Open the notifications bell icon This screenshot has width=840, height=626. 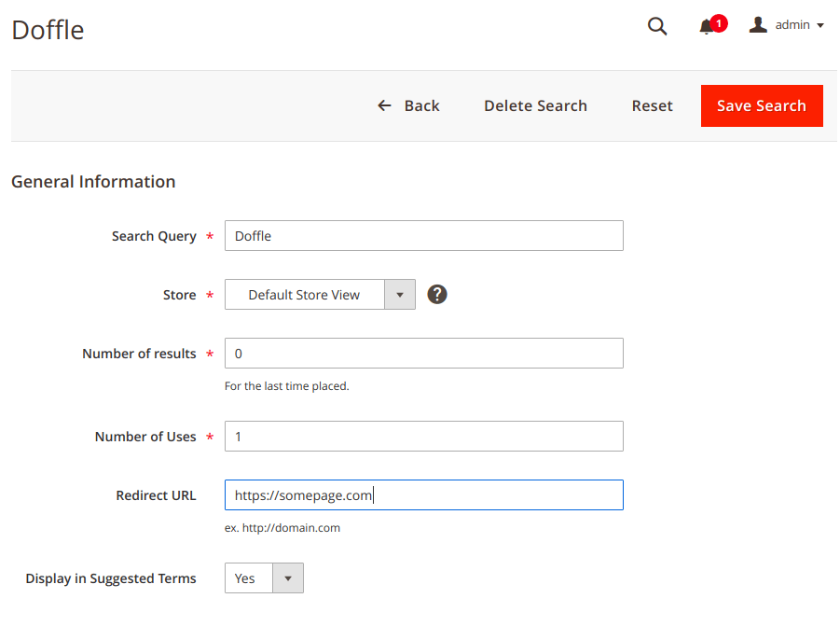(707, 28)
